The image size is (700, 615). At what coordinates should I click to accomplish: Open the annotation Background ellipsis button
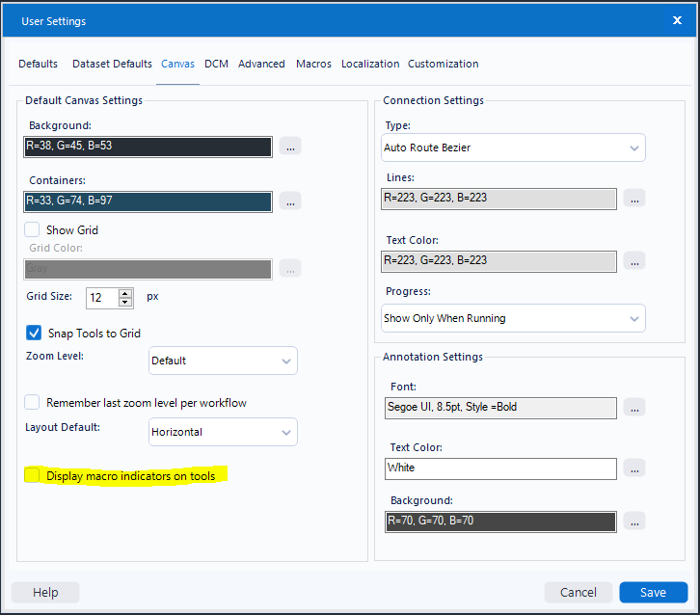[x=633, y=521]
